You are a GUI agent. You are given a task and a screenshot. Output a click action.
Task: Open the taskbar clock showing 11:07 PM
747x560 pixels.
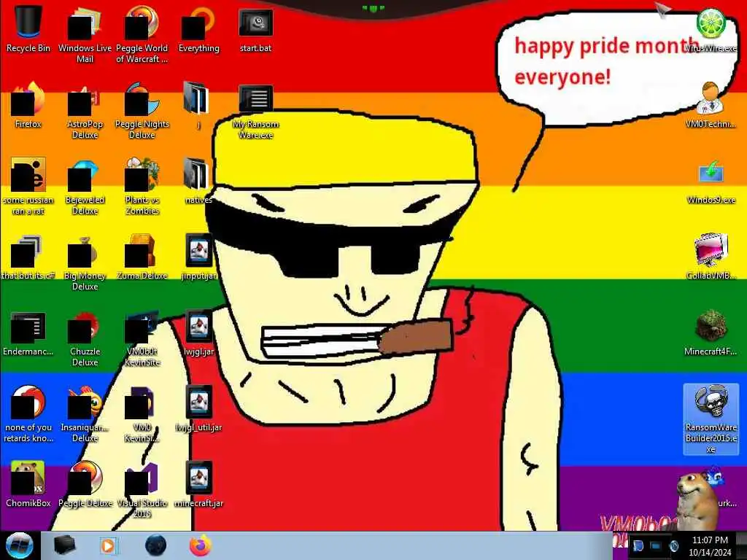point(710,546)
